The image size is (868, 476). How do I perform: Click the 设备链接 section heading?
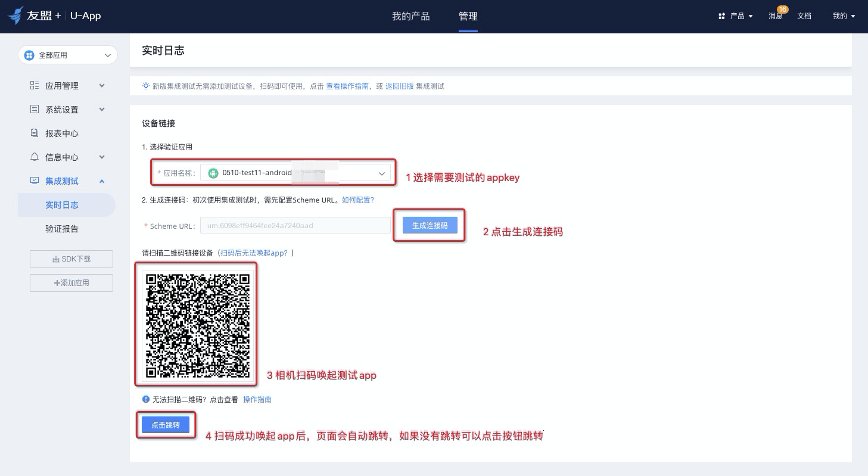(158, 123)
